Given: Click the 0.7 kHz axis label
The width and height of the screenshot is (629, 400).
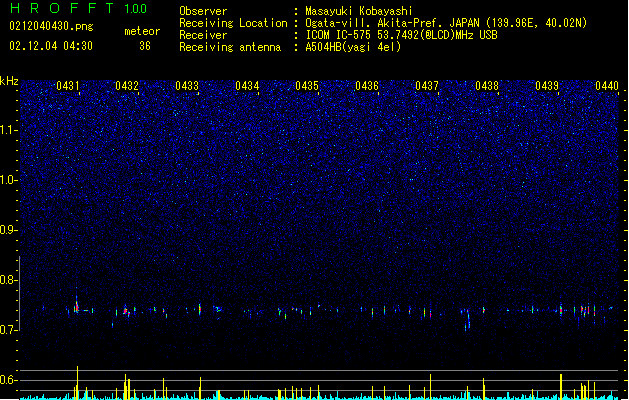Looking at the screenshot, I should coord(8,330).
